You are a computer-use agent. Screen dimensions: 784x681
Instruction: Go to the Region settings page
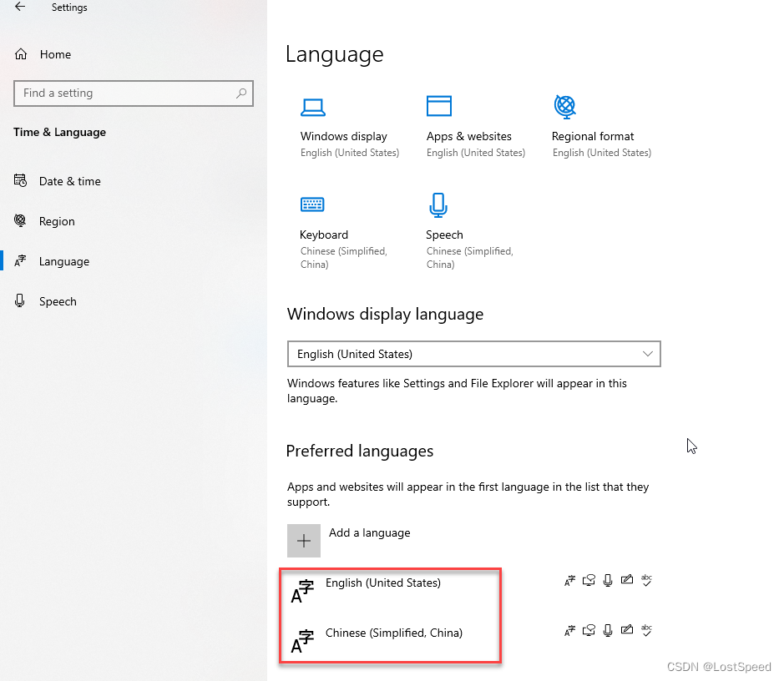pos(57,221)
